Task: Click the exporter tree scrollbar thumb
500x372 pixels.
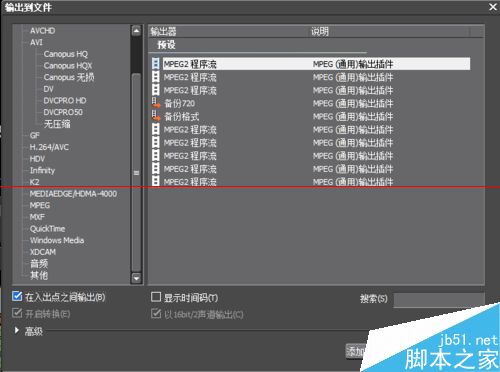Action: click(x=136, y=173)
